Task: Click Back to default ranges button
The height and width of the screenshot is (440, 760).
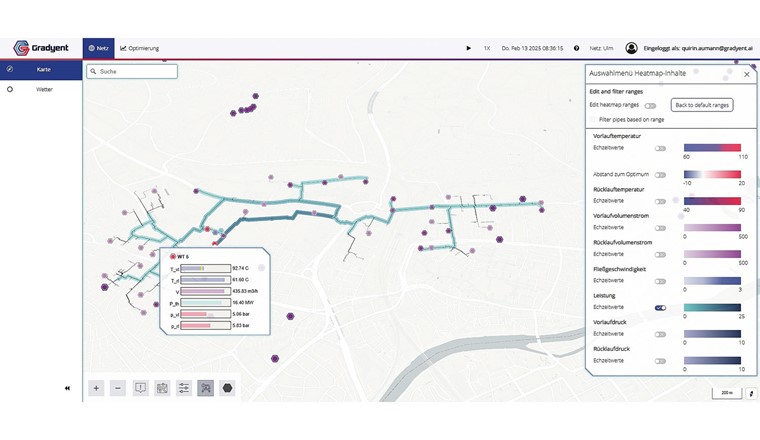Action: pyautogui.click(x=702, y=105)
